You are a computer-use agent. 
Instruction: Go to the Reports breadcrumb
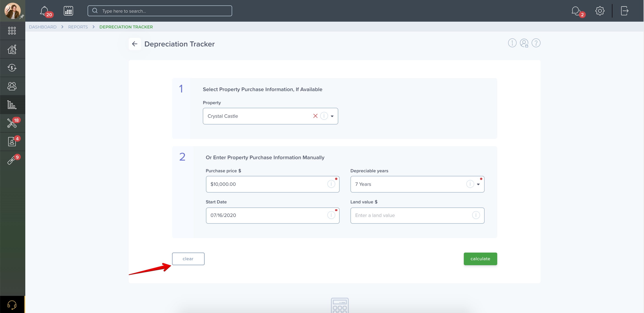coord(78,27)
